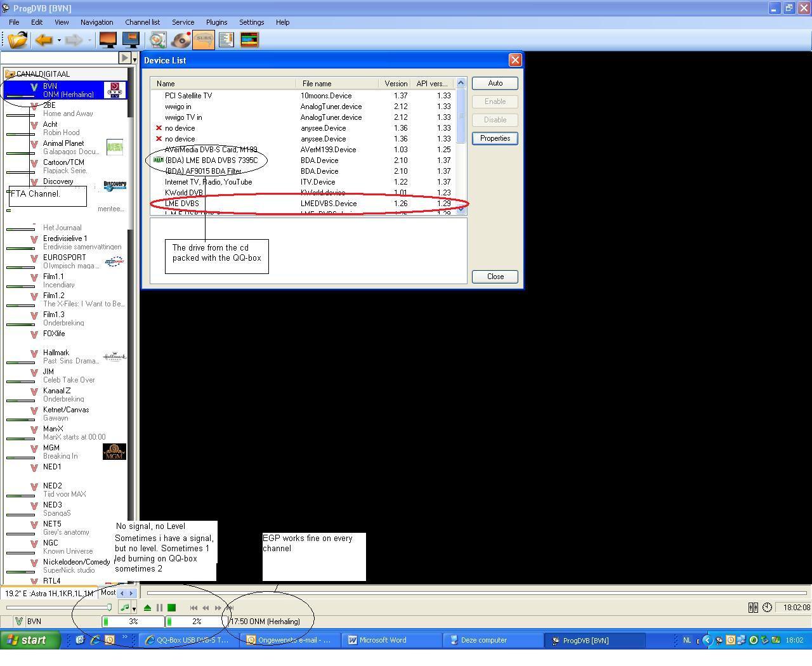Viewport: 812px width, 666px height.
Task: Click the green audio note icon
Action: pyautogui.click(x=124, y=608)
